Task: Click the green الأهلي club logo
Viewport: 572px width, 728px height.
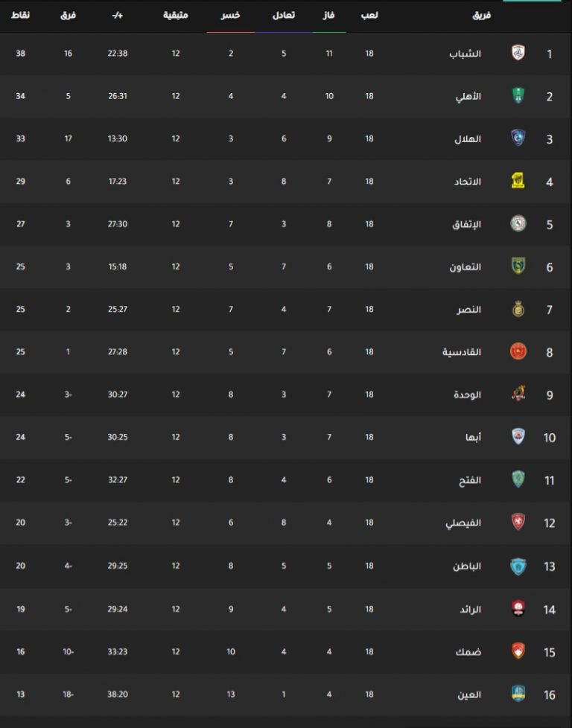Action: 518,95
